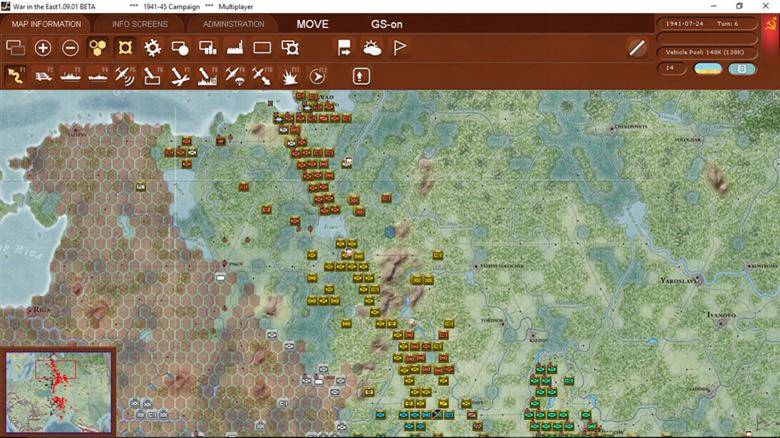Image resolution: width=780 pixels, height=438 pixels.
Task: Click the Riga city label on the map
Action: click(x=41, y=310)
